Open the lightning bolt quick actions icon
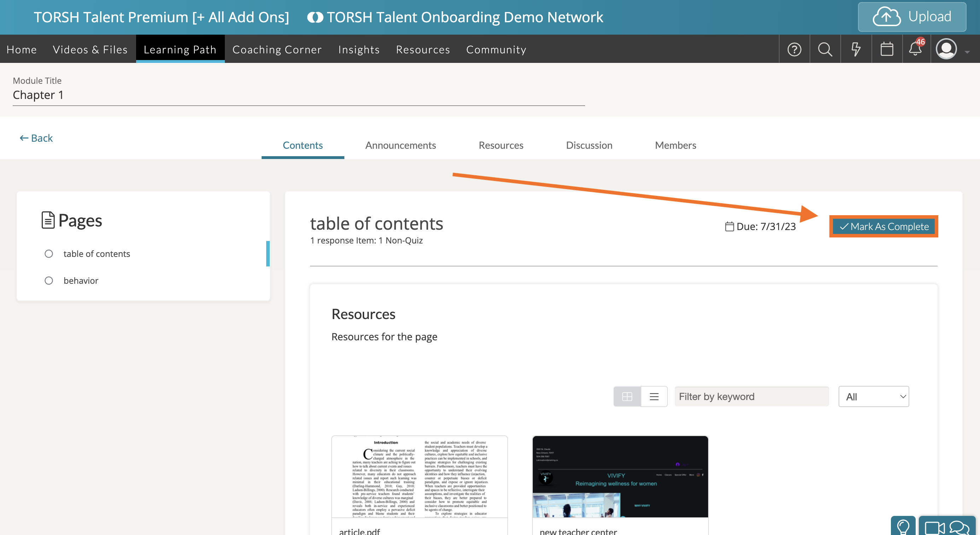Viewport: 980px width, 535px height. pyautogui.click(x=856, y=49)
